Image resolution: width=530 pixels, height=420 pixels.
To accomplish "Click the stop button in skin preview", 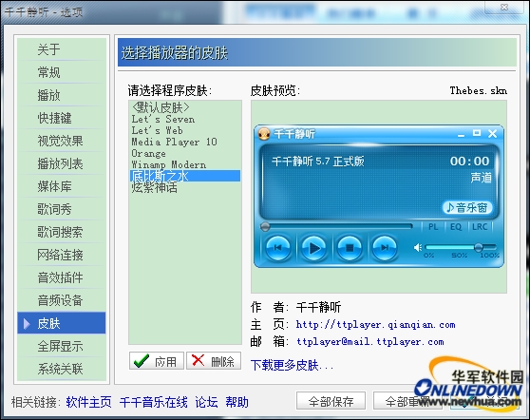I will [350, 248].
